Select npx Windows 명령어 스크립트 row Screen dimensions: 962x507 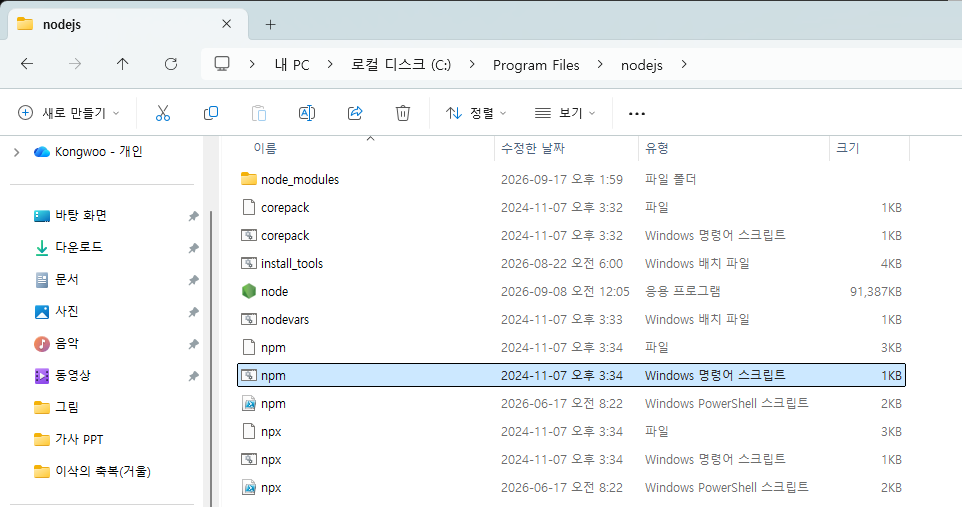coord(571,459)
